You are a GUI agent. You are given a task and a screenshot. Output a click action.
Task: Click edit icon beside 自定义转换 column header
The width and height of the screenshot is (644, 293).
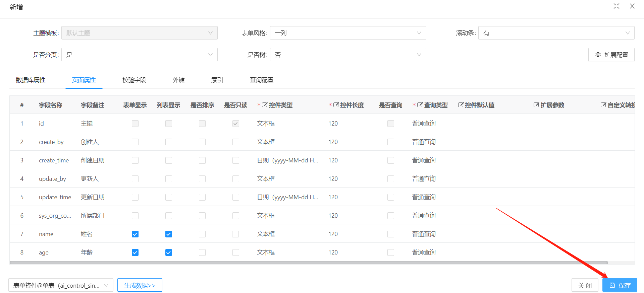pos(603,105)
